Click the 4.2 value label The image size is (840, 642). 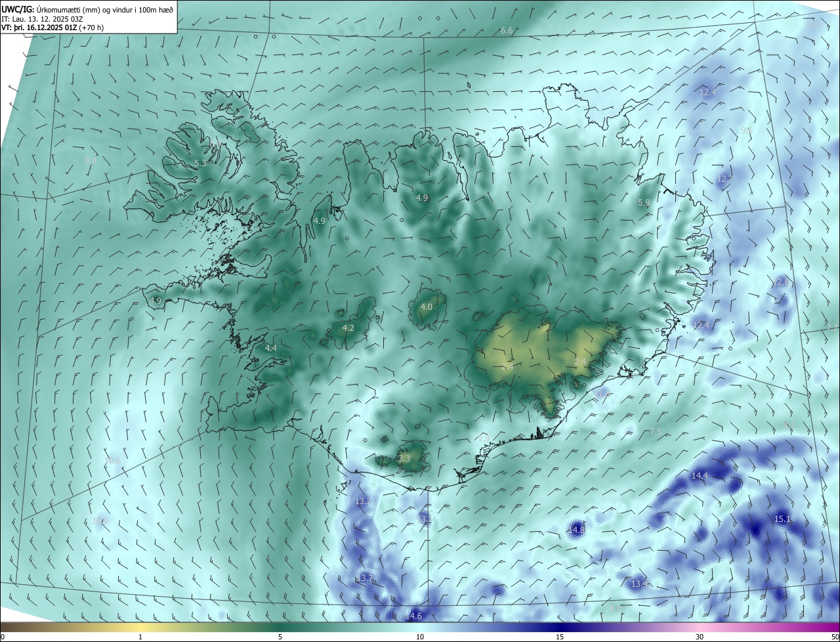click(x=348, y=328)
